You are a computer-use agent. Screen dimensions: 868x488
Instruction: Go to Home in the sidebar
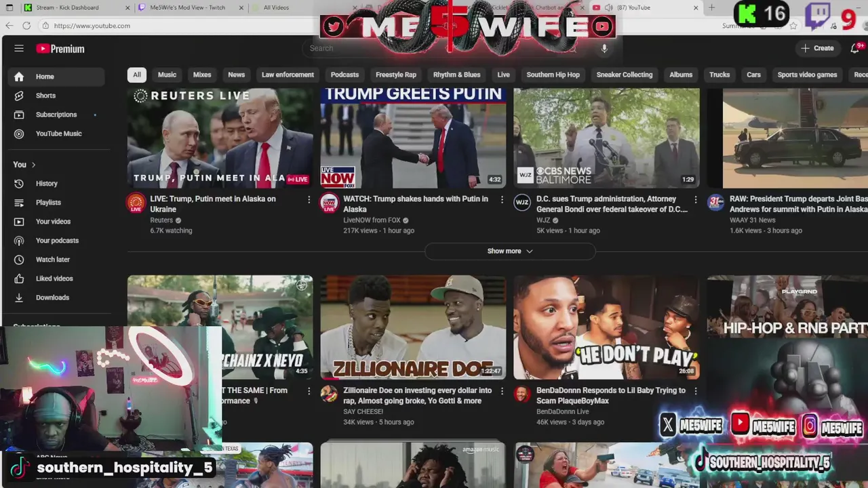[x=57, y=77]
